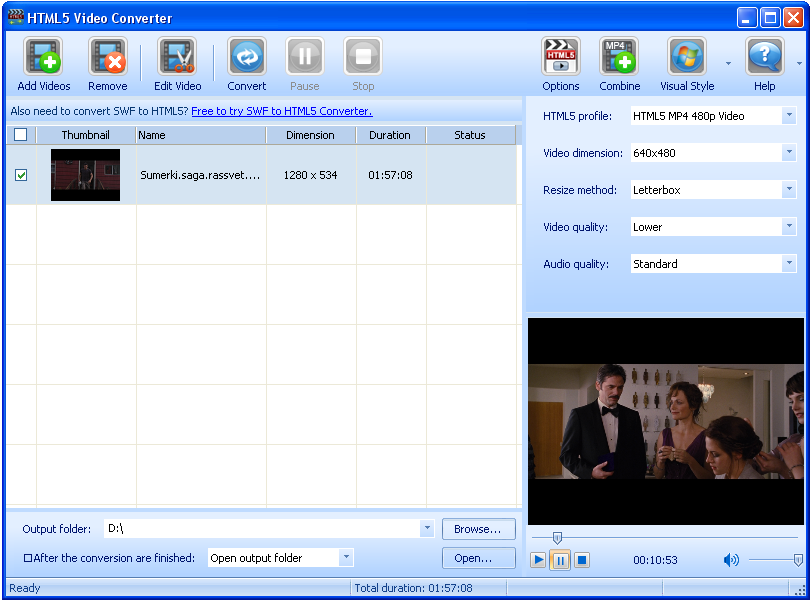Maximize the HTML5 Video Converter window
Screen dimensions: 812x602
(770, 18)
